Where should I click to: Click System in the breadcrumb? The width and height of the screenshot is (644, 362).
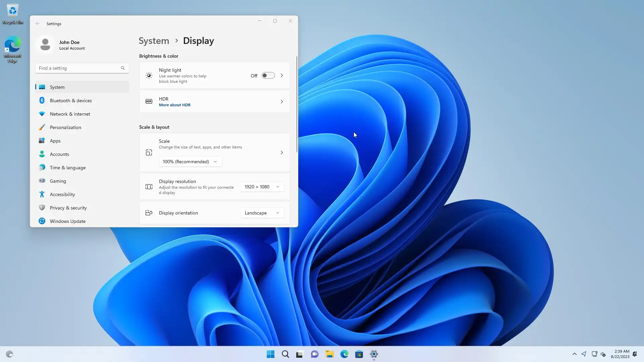point(154,41)
